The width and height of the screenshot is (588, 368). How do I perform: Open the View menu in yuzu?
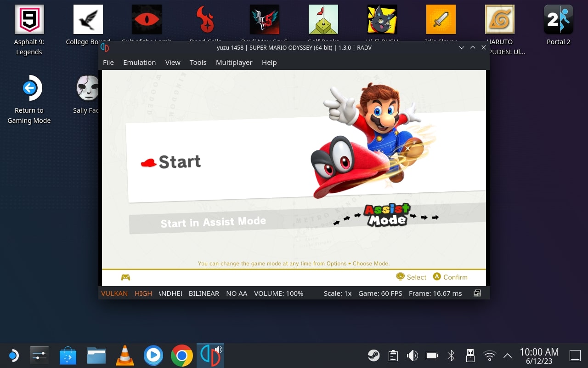[173, 63]
